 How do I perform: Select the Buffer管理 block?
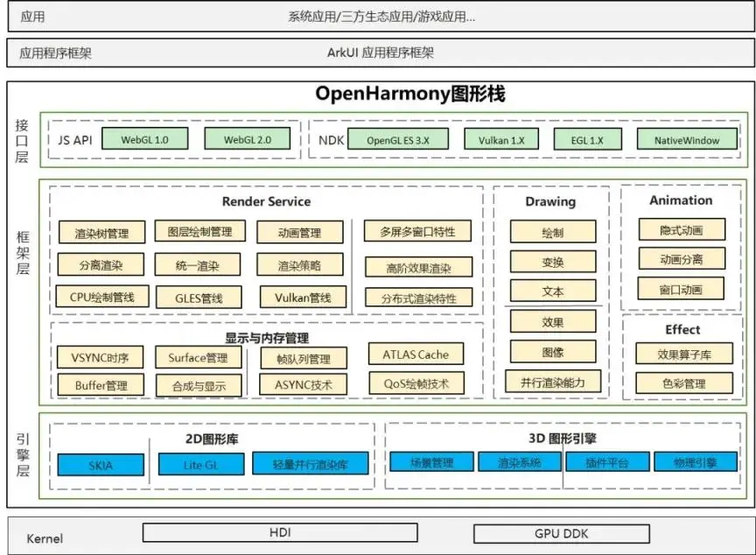101,385
